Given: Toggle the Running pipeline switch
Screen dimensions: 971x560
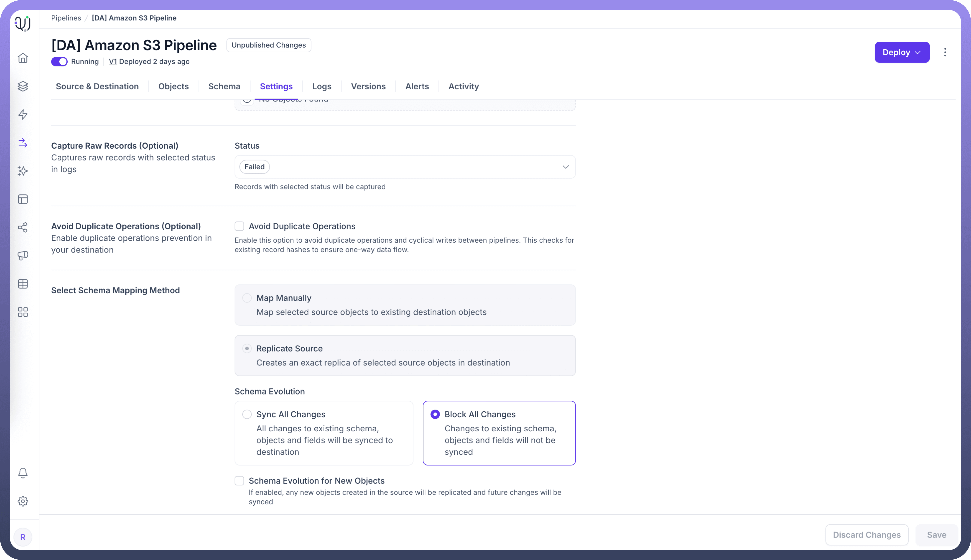Looking at the screenshot, I should coord(59,62).
